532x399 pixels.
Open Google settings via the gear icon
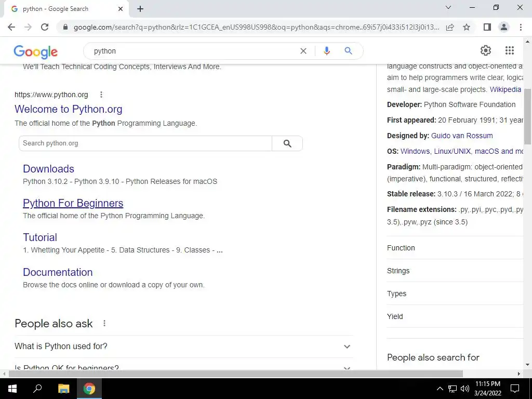point(486,50)
